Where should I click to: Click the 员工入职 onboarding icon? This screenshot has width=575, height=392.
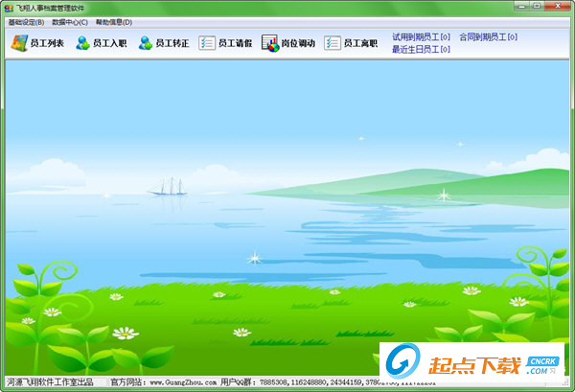pyautogui.click(x=82, y=43)
